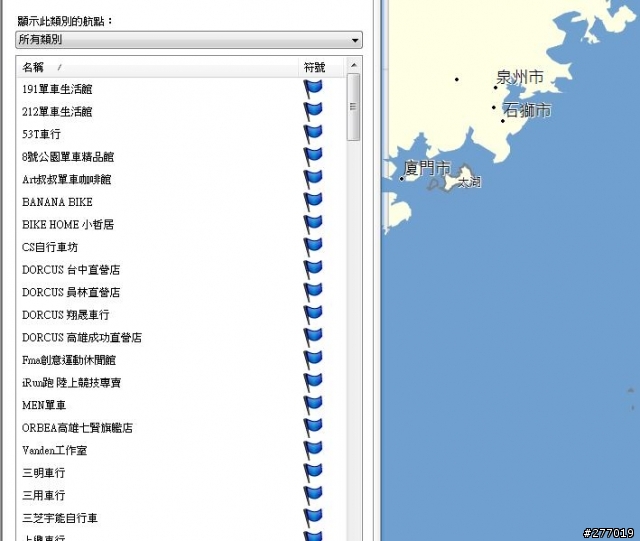Click blue flag icon for 三用車行
The width and height of the screenshot is (640, 541).
(x=313, y=495)
